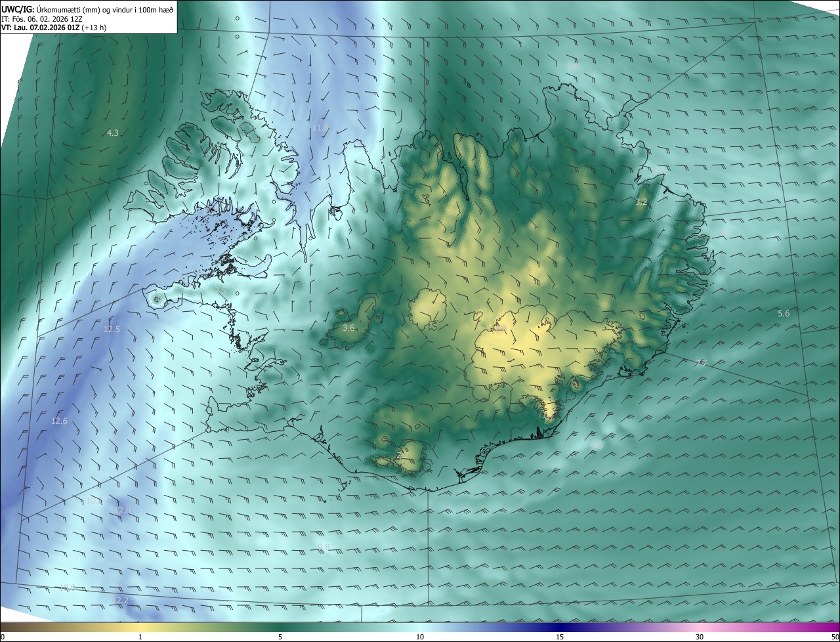Image resolution: width=840 pixels, height=642 pixels.
Task: Click the 12.0 value label on the map
Action: pyautogui.click(x=123, y=510)
